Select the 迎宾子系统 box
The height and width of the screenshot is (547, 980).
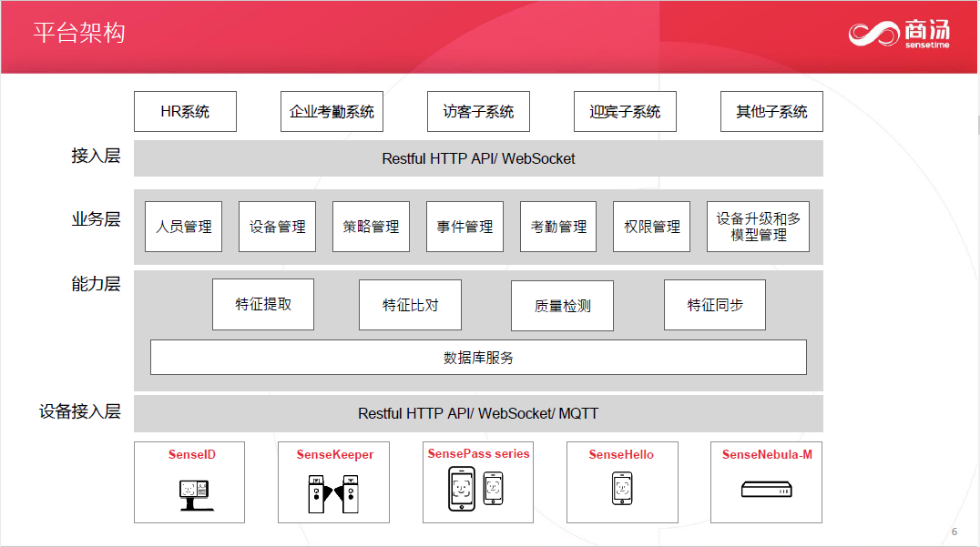tap(625, 111)
